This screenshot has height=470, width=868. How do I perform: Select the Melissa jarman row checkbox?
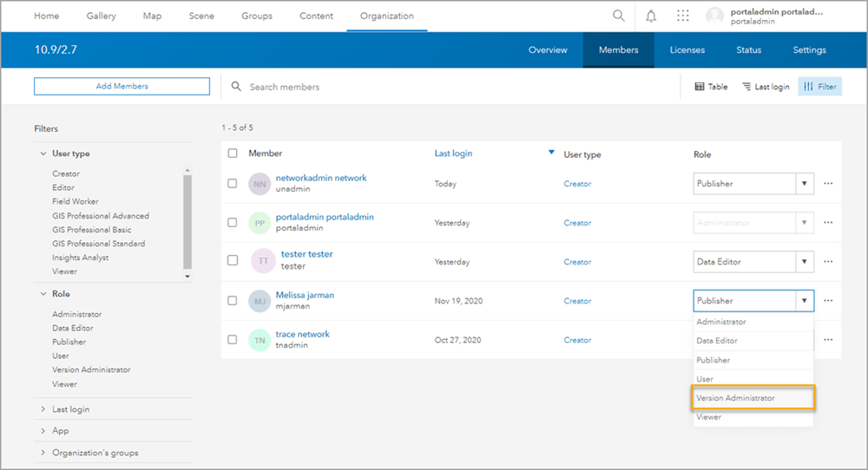[232, 300]
